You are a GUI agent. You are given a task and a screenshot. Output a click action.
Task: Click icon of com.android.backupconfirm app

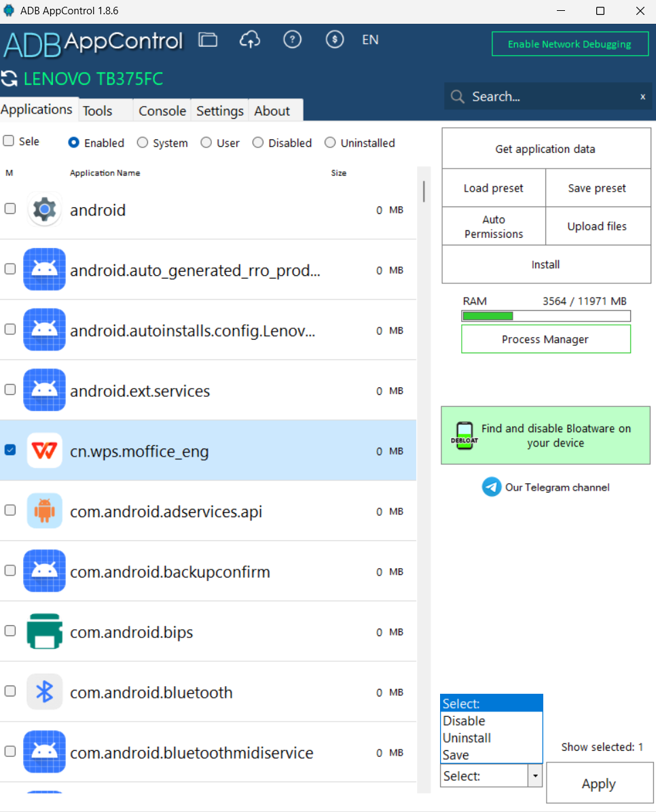pos(45,571)
